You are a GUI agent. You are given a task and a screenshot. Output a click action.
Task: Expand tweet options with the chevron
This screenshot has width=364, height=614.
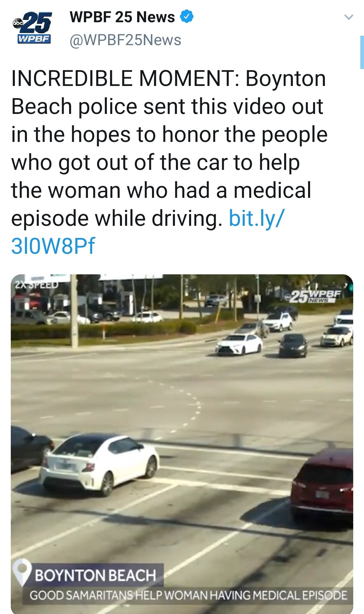(x=349, y=17)
